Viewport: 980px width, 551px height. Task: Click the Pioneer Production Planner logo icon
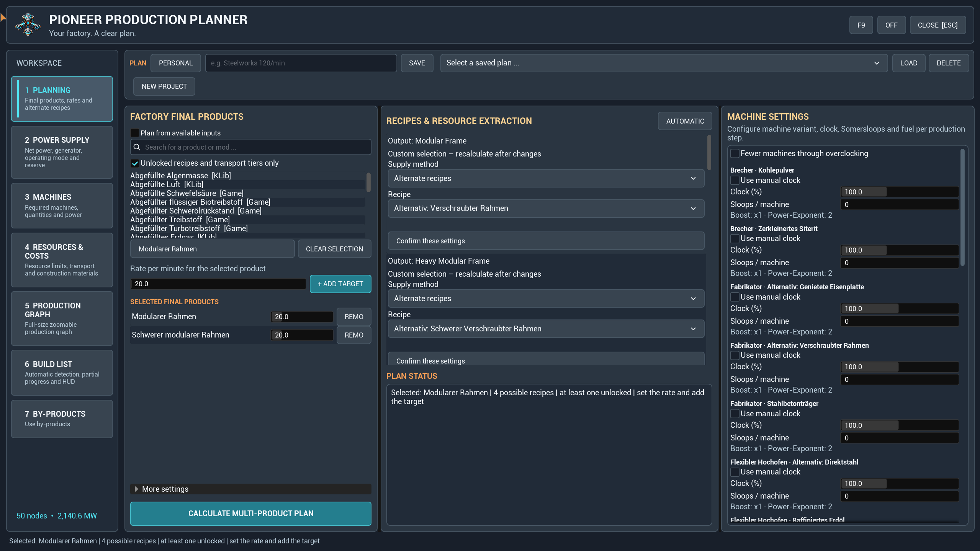tap(28, 24)
